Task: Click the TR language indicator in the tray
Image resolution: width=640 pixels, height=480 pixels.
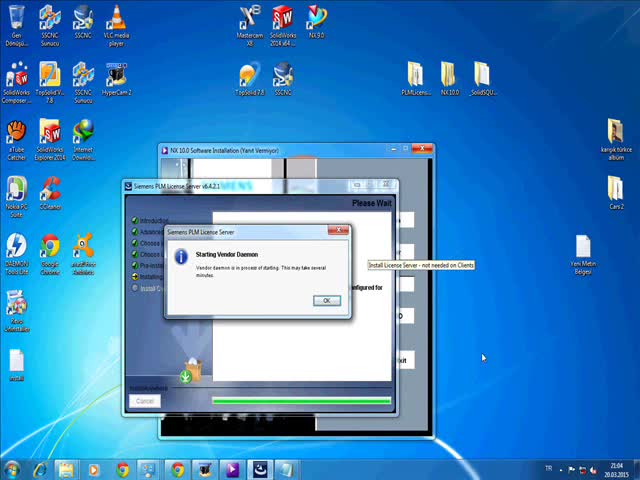Action: coord(548,468)
